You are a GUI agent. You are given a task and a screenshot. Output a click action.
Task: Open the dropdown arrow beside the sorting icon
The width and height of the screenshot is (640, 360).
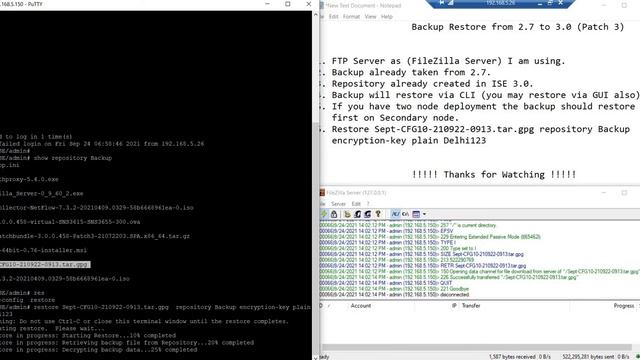tap(424, 214)
